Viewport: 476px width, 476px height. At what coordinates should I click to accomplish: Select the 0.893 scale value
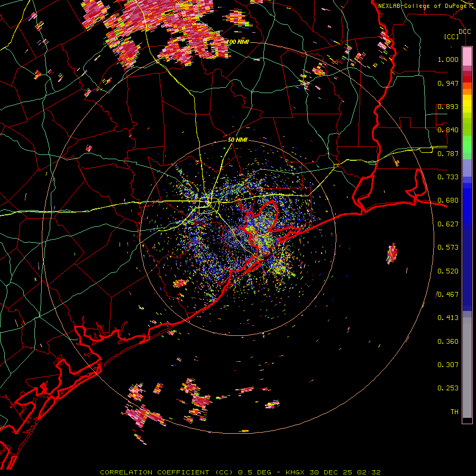448,106
